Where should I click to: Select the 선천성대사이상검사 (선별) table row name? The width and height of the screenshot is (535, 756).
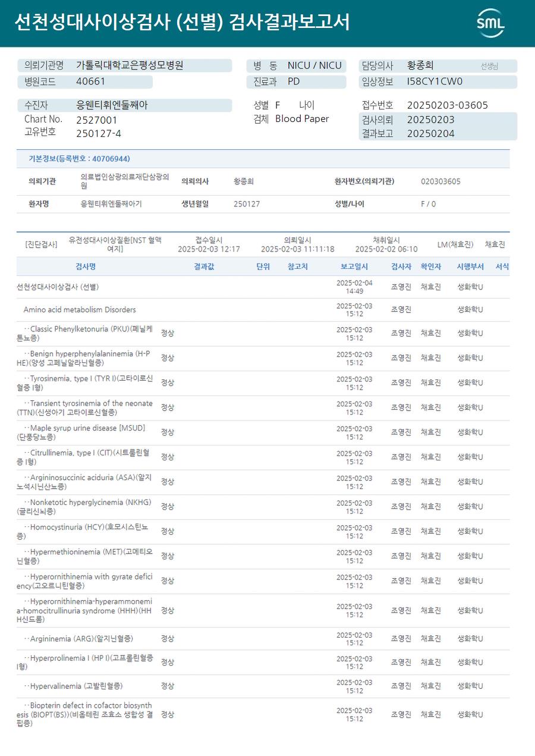click(58, 287)
